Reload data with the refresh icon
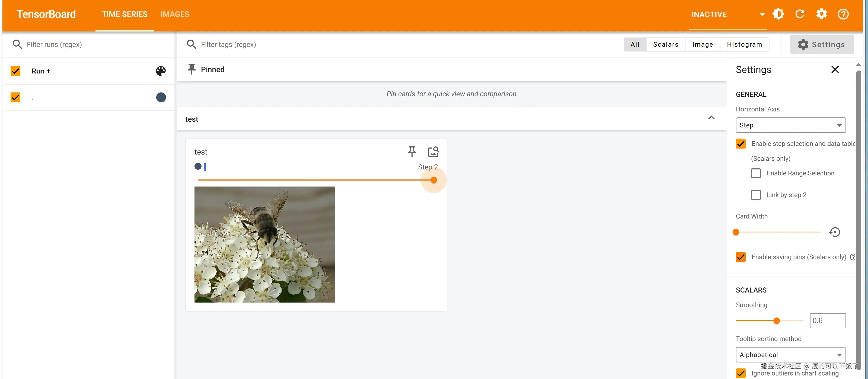Image resolution: width=868 pixels, height=379 pixels. (x=800, y=14)
